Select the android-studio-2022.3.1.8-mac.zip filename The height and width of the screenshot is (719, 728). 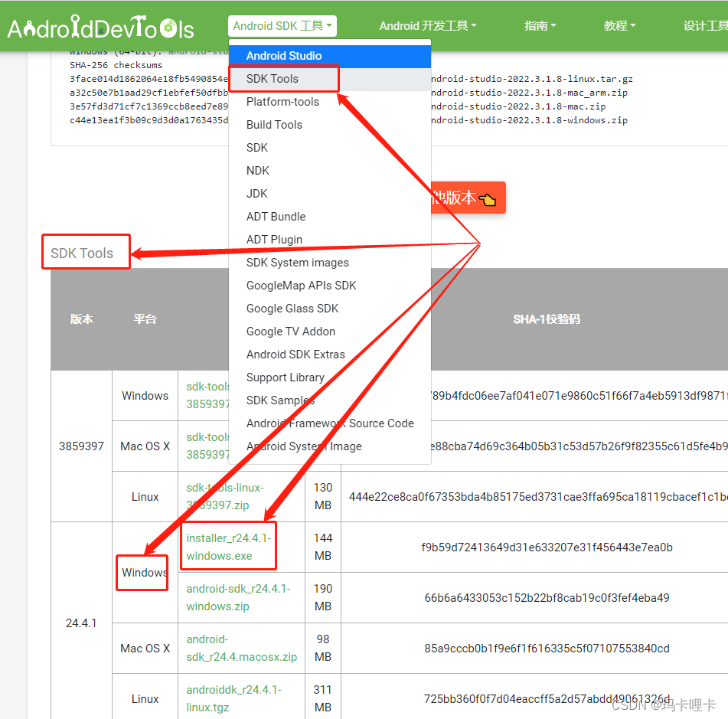pos(518,106)
